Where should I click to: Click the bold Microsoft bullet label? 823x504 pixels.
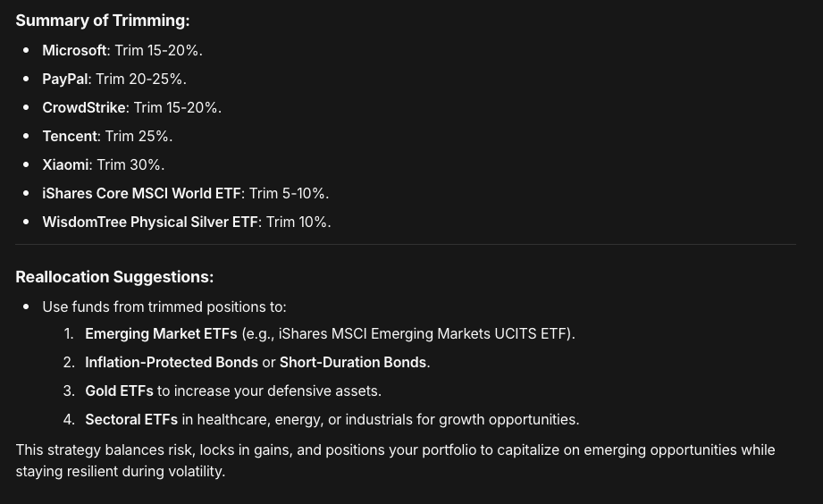click(x=74, y=51)
